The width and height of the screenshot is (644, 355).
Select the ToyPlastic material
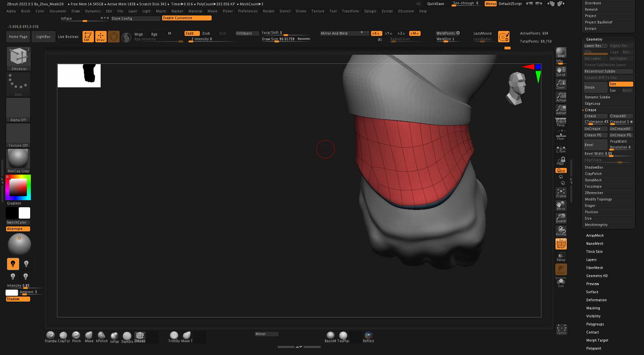coord(343,337)
